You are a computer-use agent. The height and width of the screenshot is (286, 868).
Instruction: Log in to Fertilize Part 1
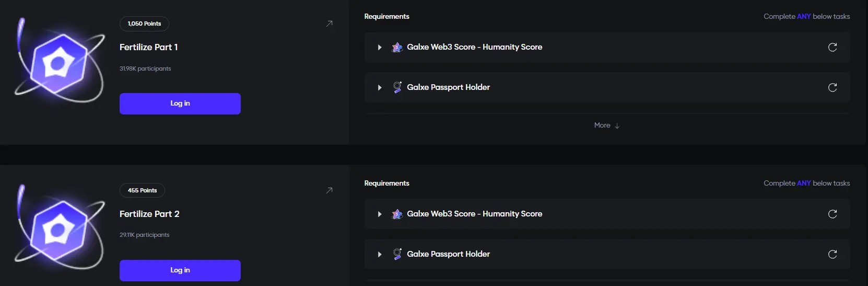180,104
